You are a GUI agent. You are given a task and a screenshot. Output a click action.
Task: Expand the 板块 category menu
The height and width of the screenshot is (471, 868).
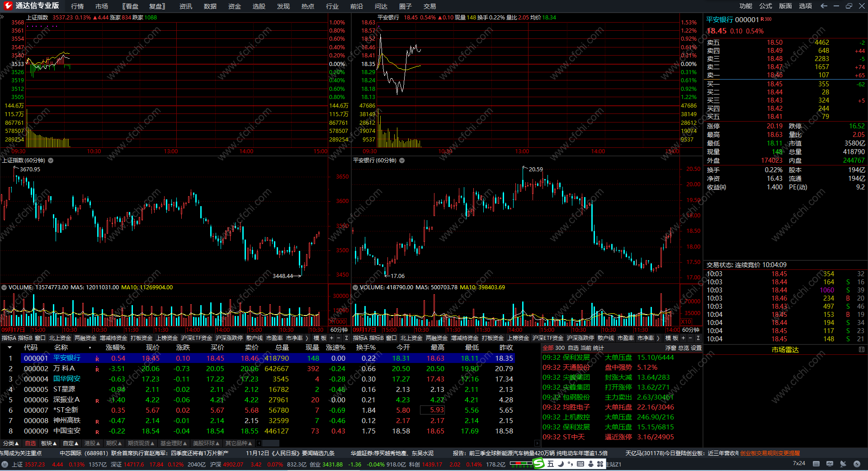49,443
